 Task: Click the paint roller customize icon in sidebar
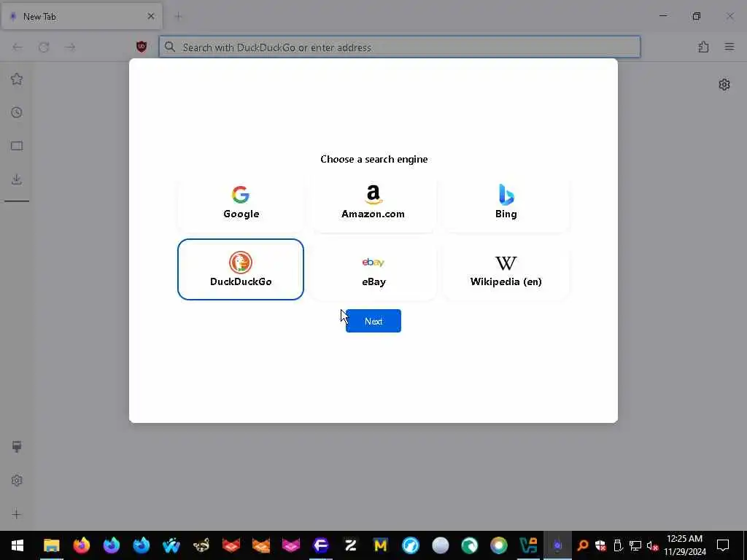(x=17, y=447)
